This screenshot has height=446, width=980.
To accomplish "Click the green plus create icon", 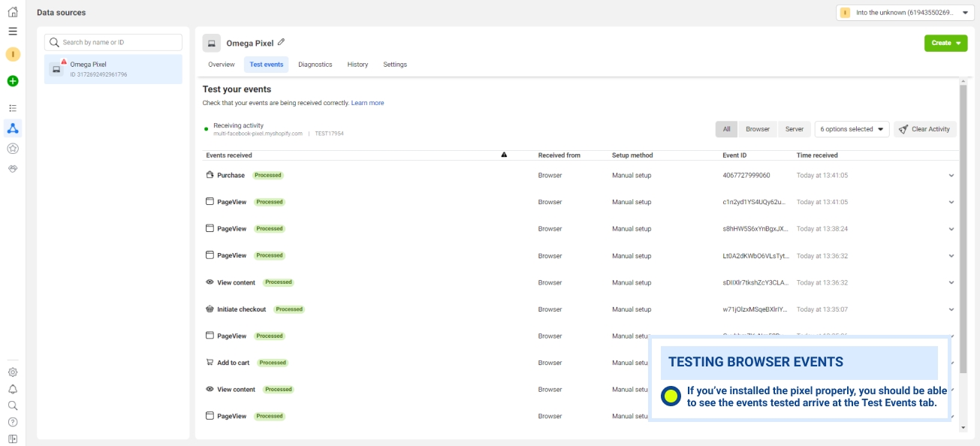I will [13, 81].
